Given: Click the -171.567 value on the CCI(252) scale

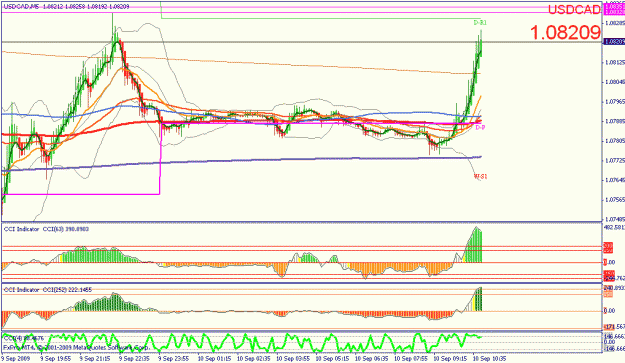Looking at the screenshot, I should [615, 326].
